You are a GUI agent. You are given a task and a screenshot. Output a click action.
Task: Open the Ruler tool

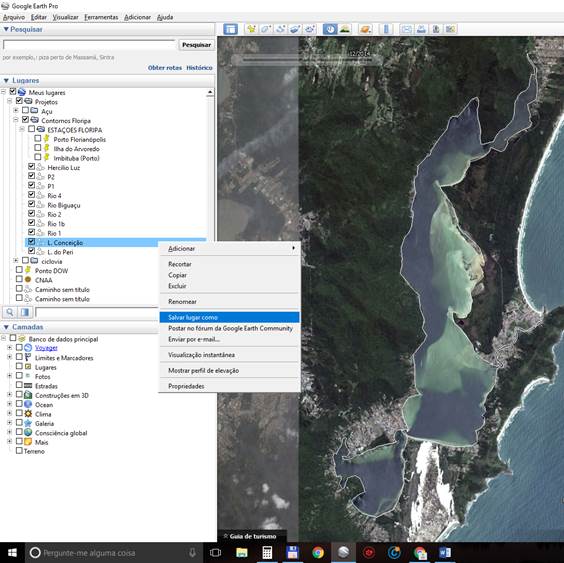(386, 29)
